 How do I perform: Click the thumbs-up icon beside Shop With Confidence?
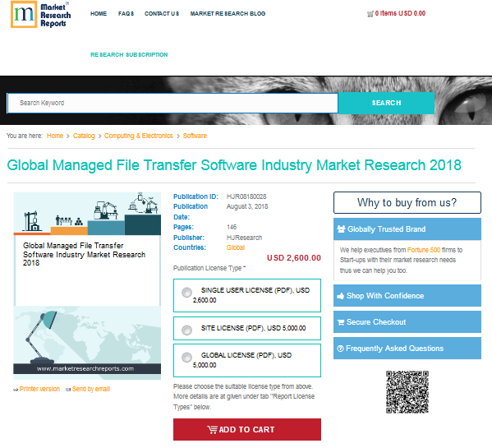340,296
